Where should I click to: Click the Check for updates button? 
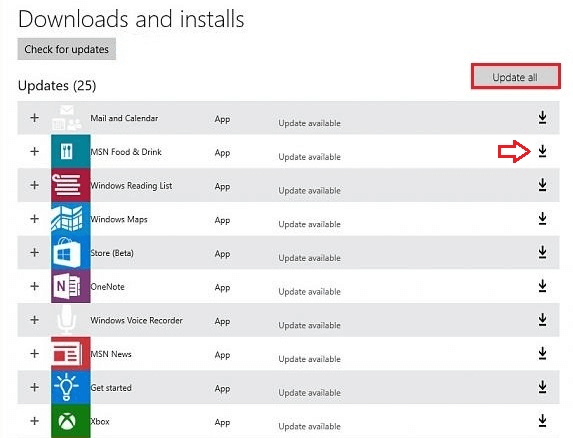(x=67, y=49)
